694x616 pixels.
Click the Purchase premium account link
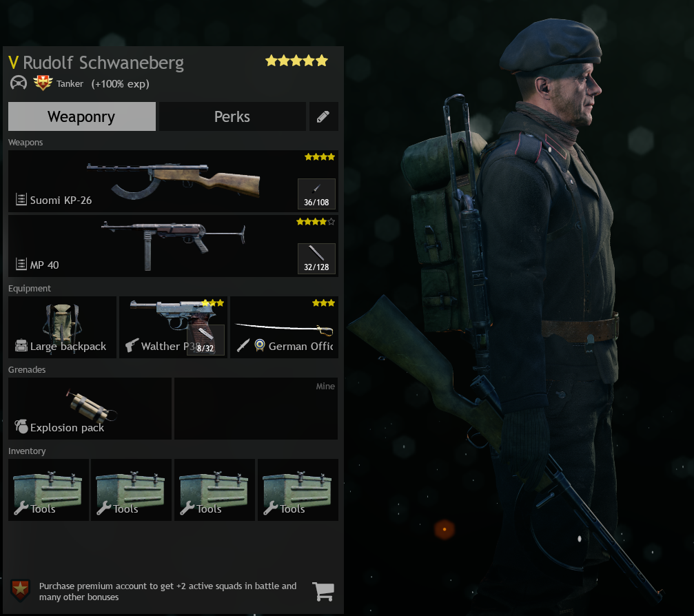167,591
